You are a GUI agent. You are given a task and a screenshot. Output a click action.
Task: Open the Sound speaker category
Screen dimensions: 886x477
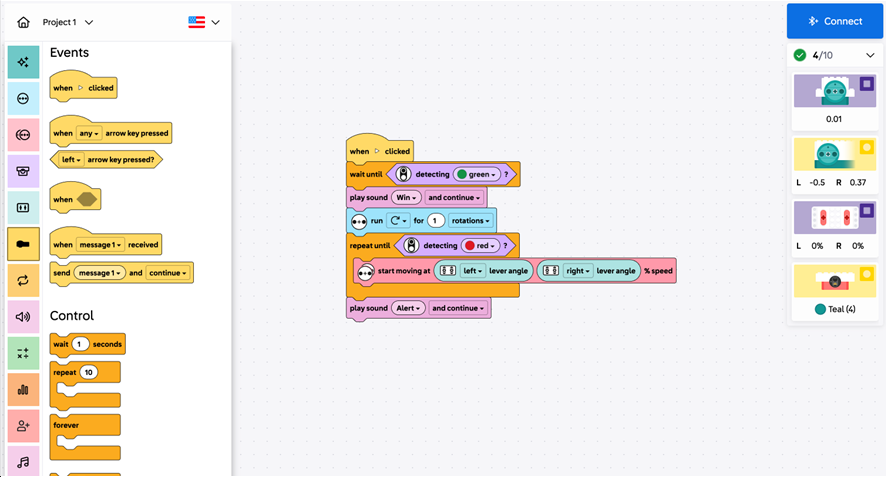point(23,317)
